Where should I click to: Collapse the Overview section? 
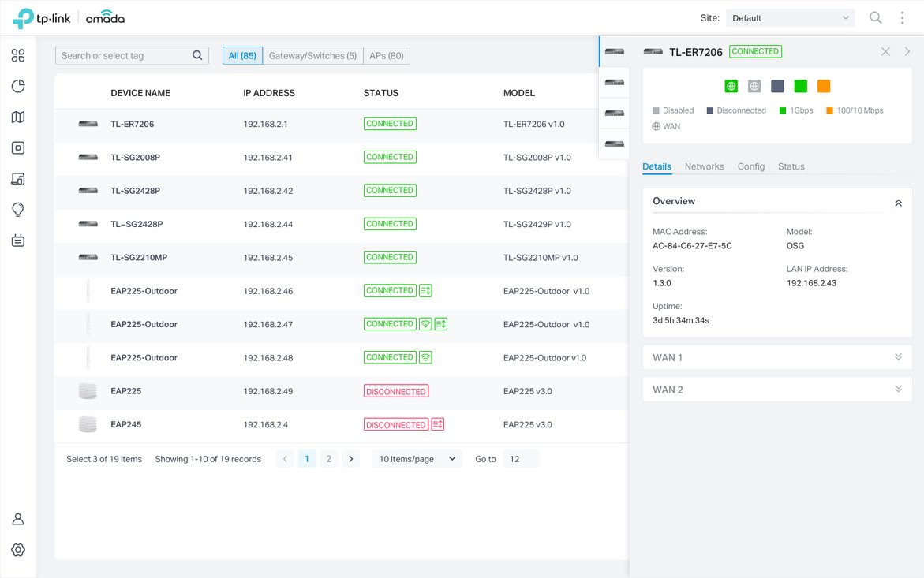click(x=898, y=203)
